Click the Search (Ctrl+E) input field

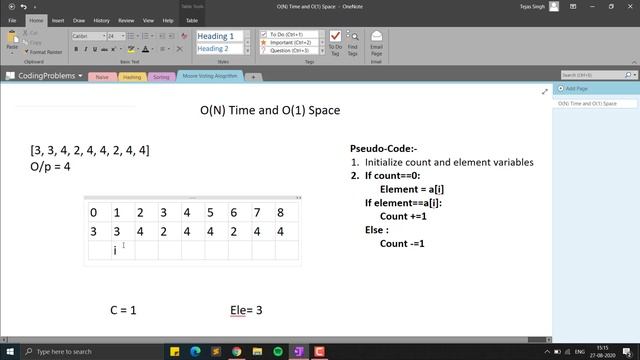point(592,75)
